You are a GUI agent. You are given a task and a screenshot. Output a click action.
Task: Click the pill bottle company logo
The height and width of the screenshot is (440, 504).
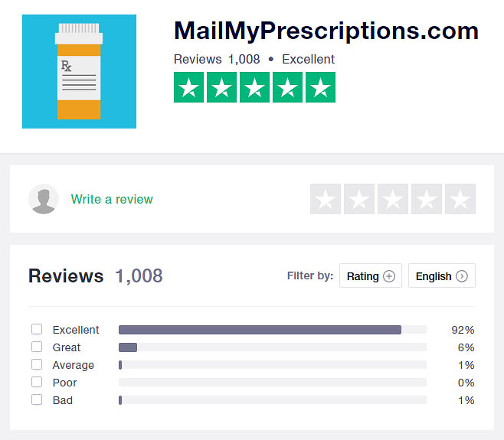point(79,71)
